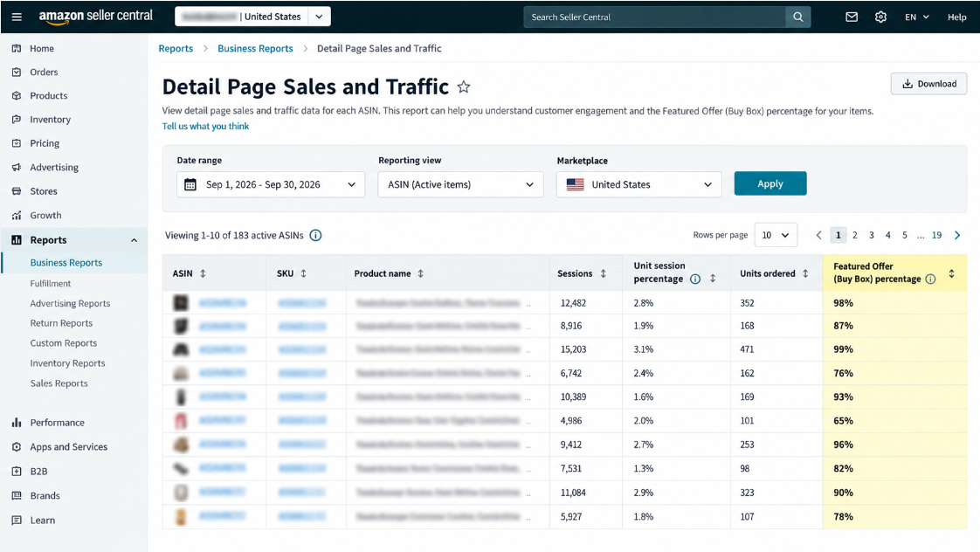The height and width of the screenshot is (552, 980).
Task: Go to Reports breadcrumb link
Action: point(176,48)
